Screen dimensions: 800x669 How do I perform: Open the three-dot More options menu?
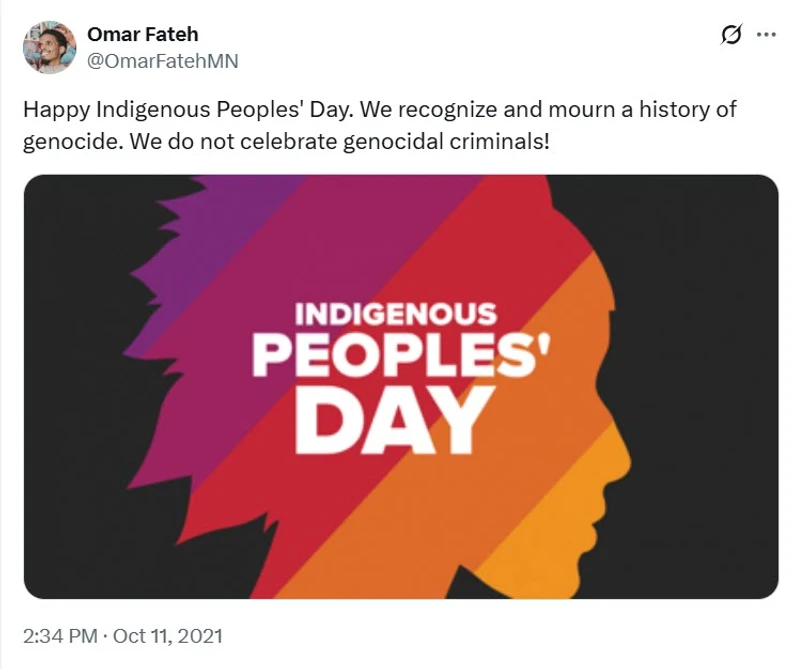(767, 35)
